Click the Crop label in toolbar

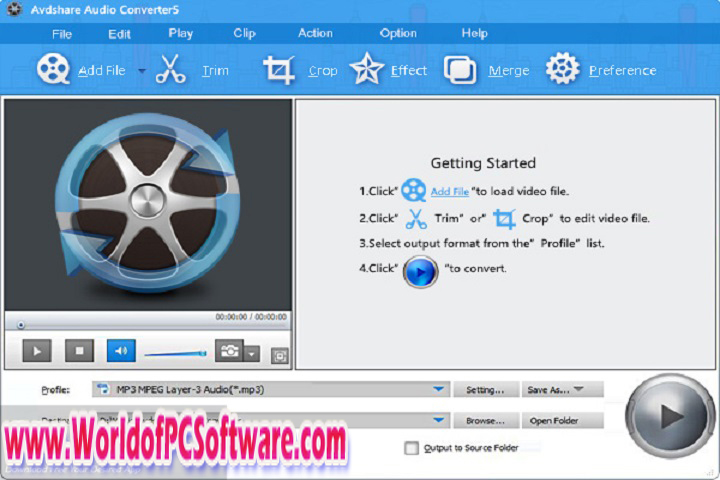(x=323, y=71)
